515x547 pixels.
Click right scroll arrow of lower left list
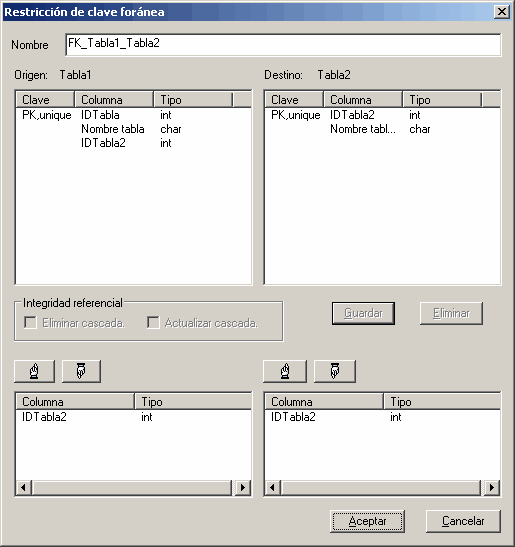pyautogui.click(x=243, y=487)
